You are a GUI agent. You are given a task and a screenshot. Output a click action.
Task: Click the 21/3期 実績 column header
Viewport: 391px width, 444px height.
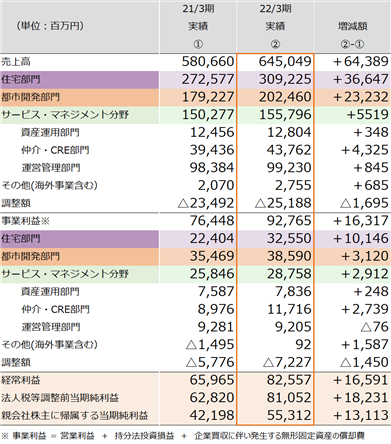pos(198,26)
